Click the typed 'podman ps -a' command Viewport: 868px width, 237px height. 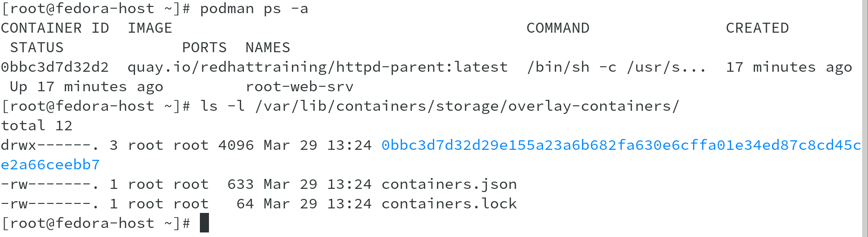coord(254,9)
